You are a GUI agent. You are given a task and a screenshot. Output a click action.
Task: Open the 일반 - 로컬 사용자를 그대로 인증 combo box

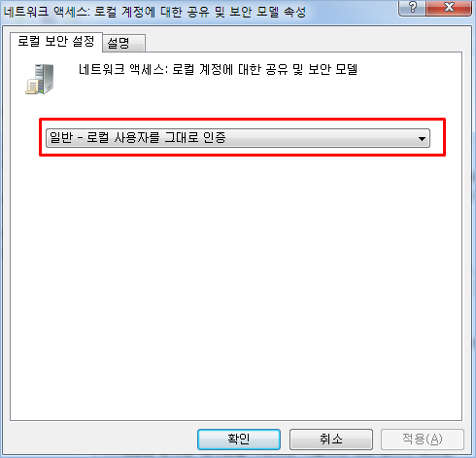[238, 138]
